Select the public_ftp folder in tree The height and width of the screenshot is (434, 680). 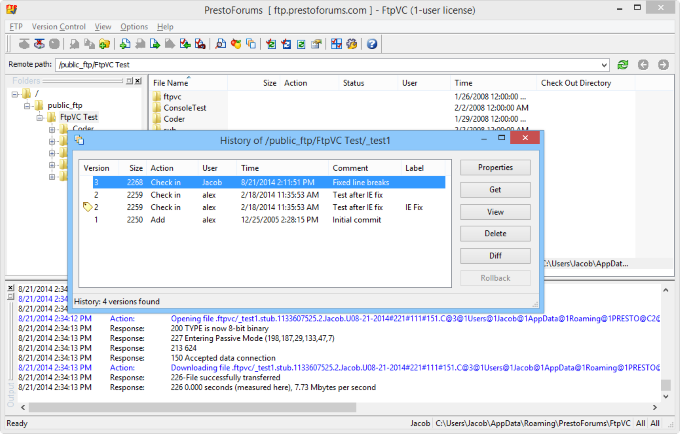tap(65, 105)
